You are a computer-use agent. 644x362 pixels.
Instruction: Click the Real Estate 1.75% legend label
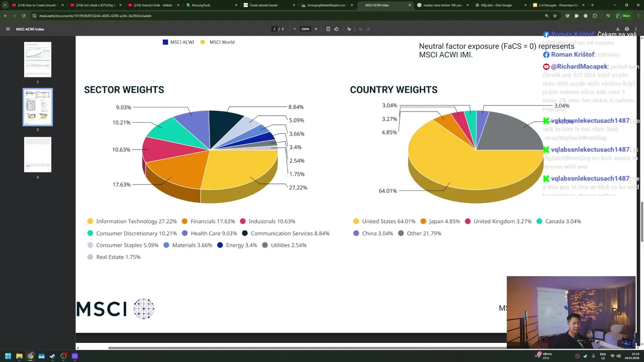[118, 257]
